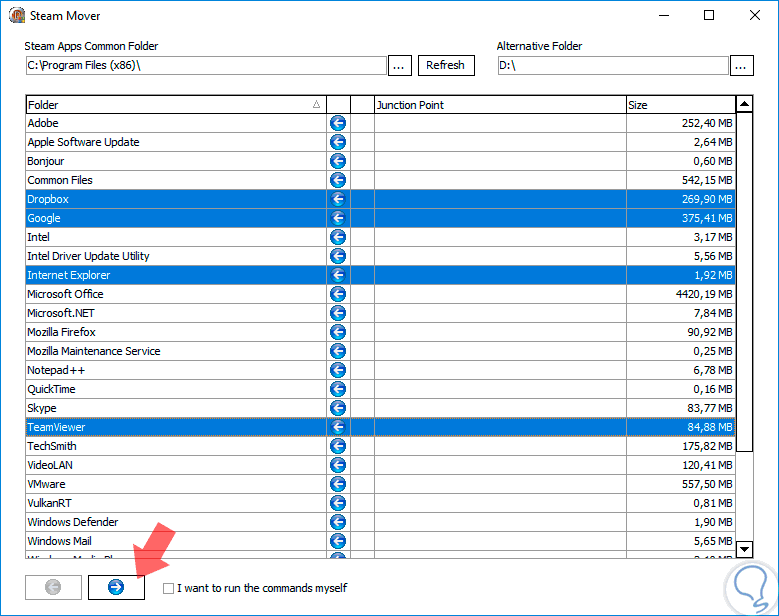Image resolution: width=779 pixels, height=616 pixels.
Task: Click the arrow icon in Dropbox row
Action: [x=338, y=199]
